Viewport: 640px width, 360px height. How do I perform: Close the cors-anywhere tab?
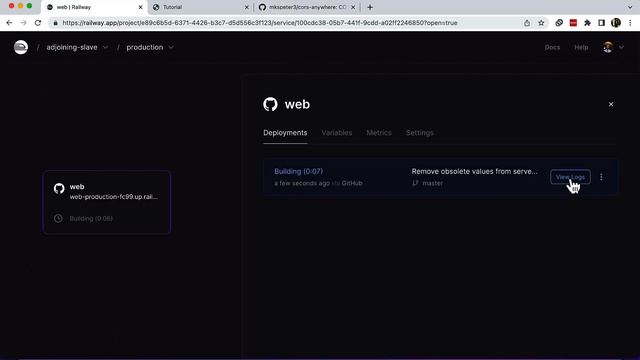[353, 7]
